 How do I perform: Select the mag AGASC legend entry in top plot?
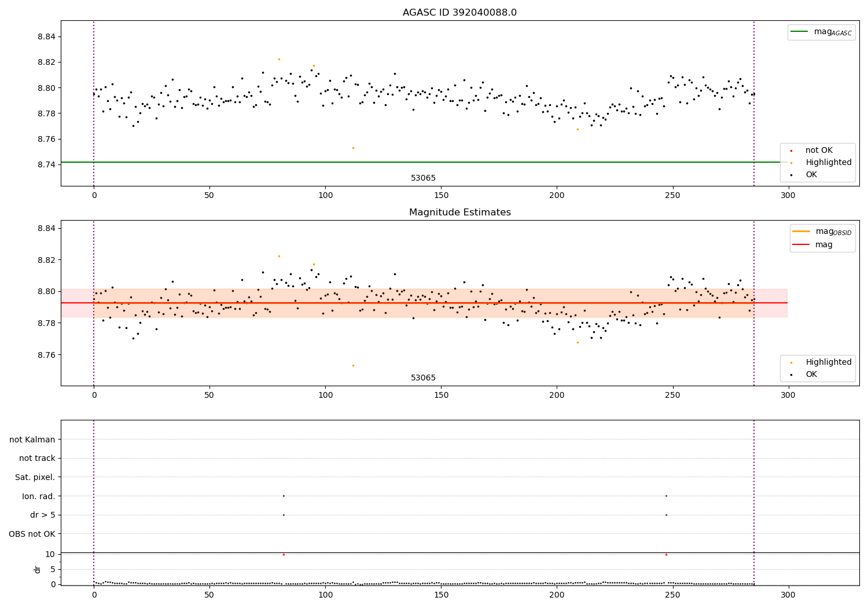821,32
